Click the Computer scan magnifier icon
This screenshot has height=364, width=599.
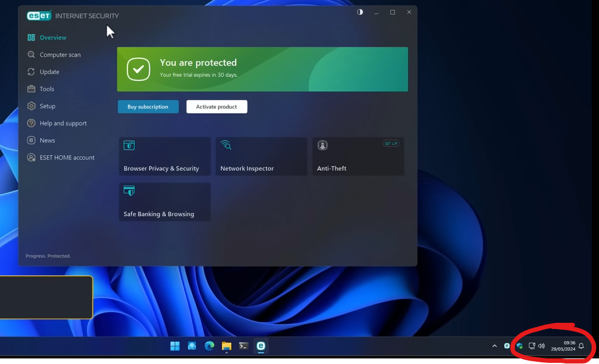point(31,55)
